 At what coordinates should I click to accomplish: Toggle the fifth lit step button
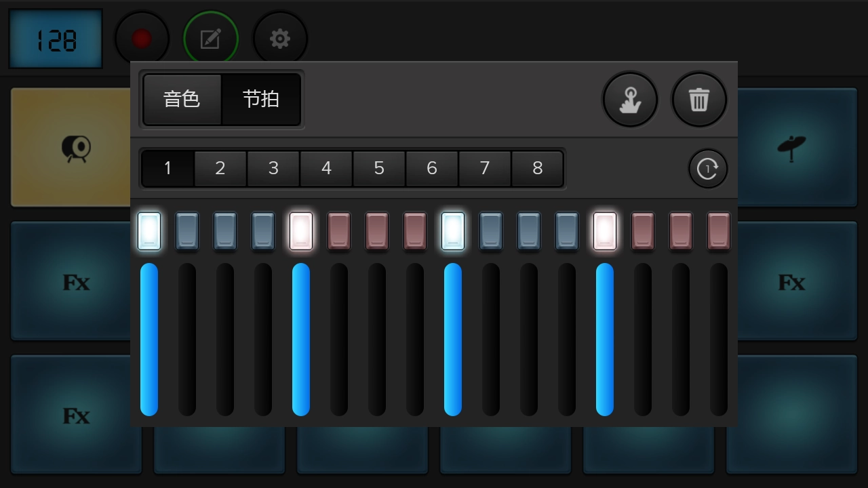tap(301, 231)
